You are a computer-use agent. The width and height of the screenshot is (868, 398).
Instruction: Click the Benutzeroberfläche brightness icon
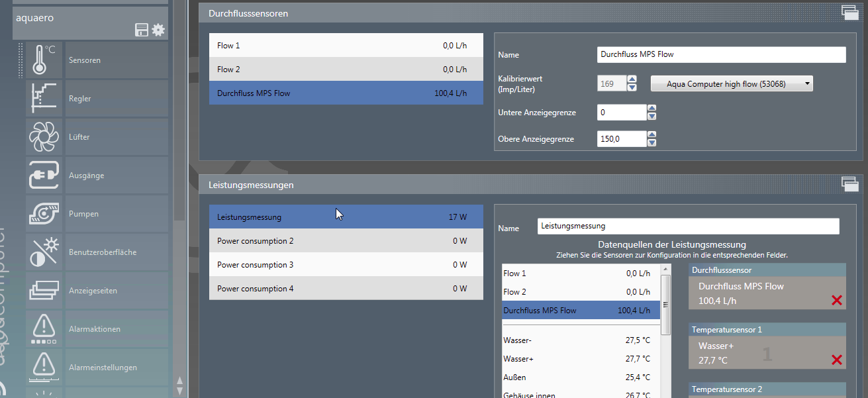pyautogui.click(x=44, y=252)
